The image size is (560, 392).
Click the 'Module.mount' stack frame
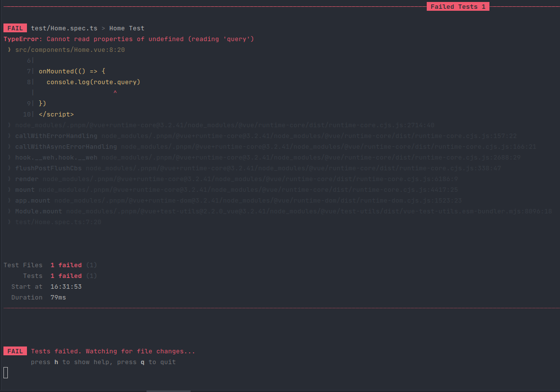284,211
